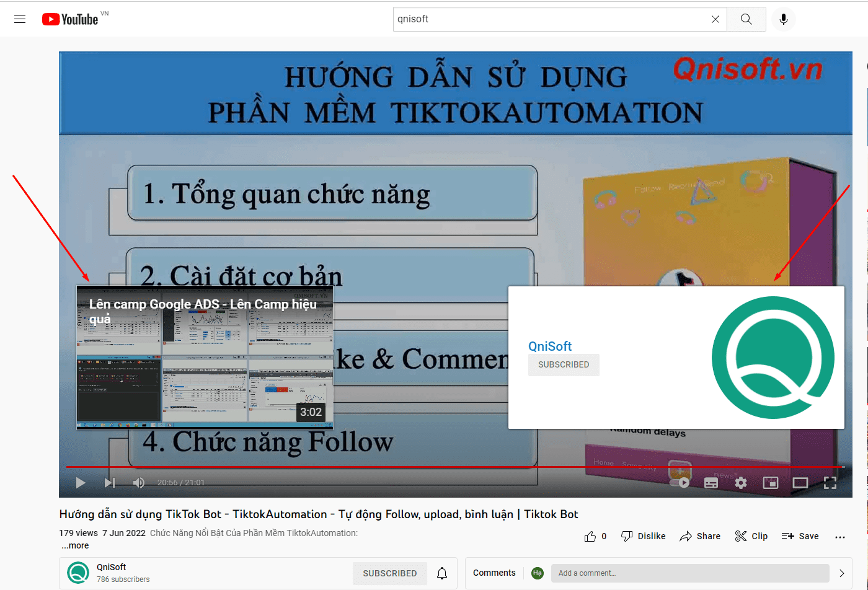Open the player settings gear
This screenshot has height=590, width=868.
point(741,483)
